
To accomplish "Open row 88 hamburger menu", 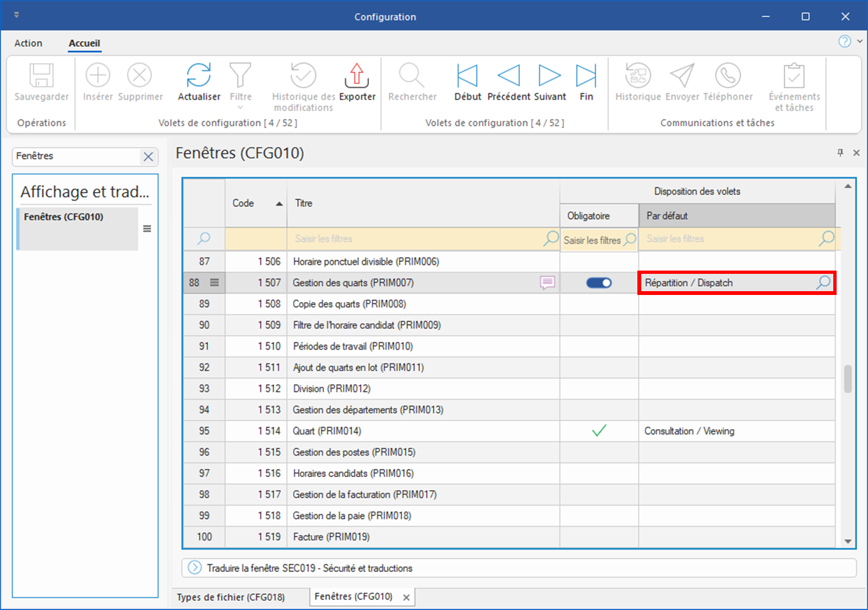I will click(x=214, y=282).
